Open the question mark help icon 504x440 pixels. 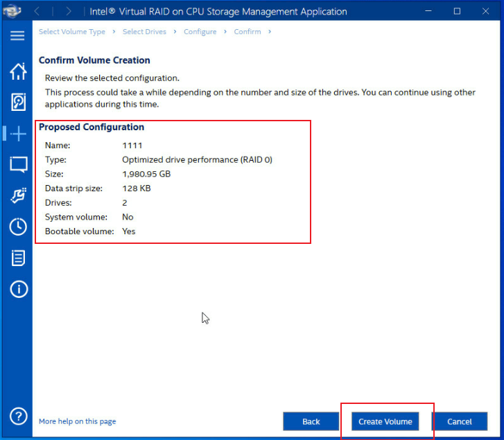[18, 416]
